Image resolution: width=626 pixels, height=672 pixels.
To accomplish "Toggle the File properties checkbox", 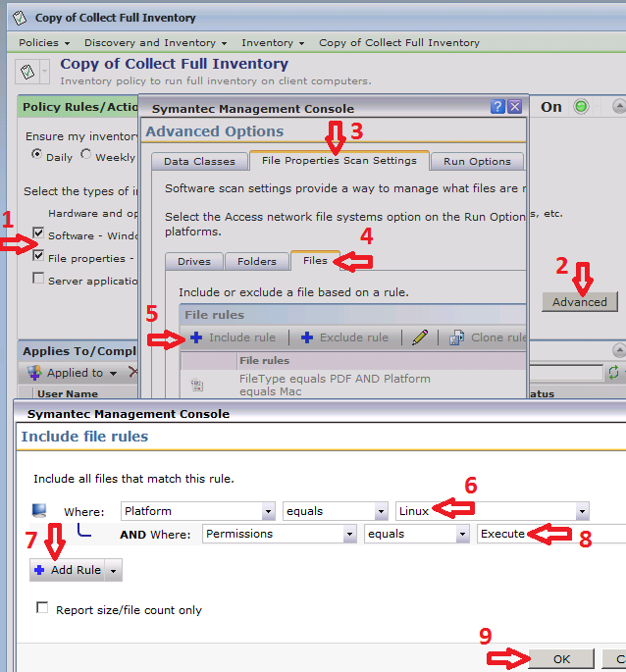I will coord(38,255).
